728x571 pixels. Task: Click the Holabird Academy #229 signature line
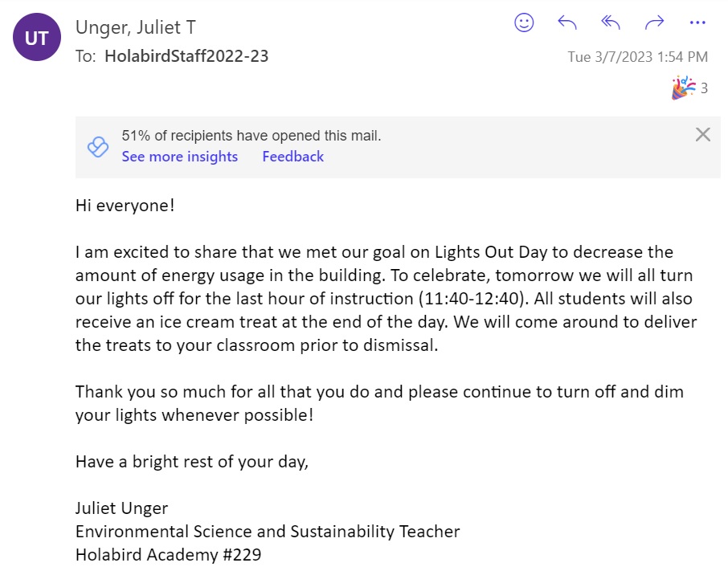(168, 554)
